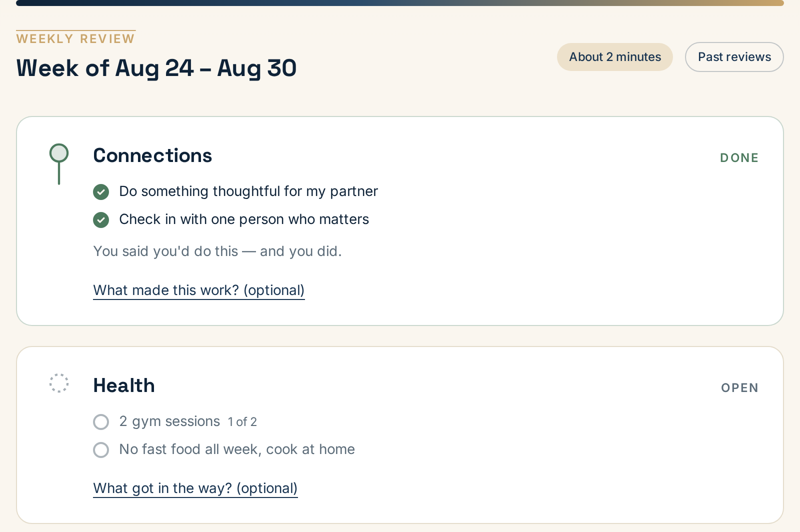
Task: Click the 'About 2 minutes' pill
Action: (x=615, y=57)
